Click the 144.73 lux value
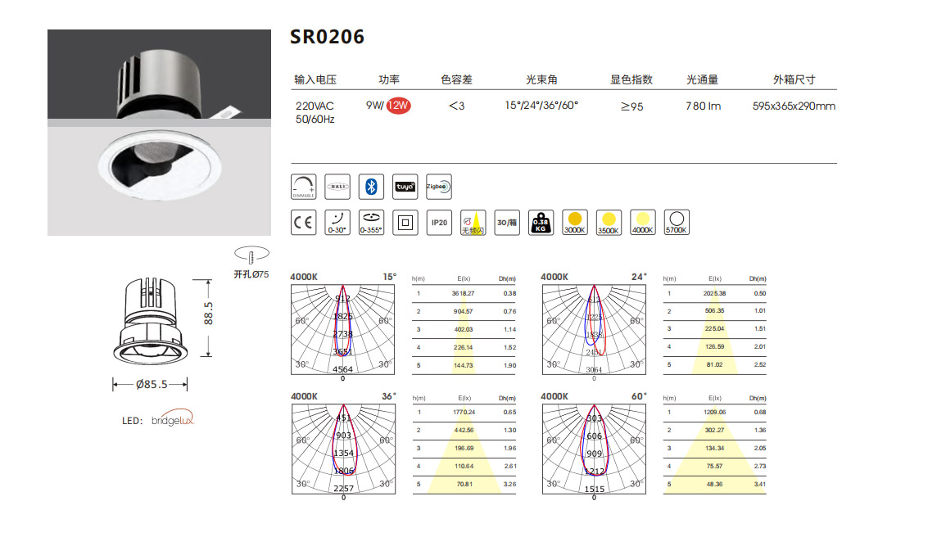The height and width of the screenshot is (560, 937). 463,365
